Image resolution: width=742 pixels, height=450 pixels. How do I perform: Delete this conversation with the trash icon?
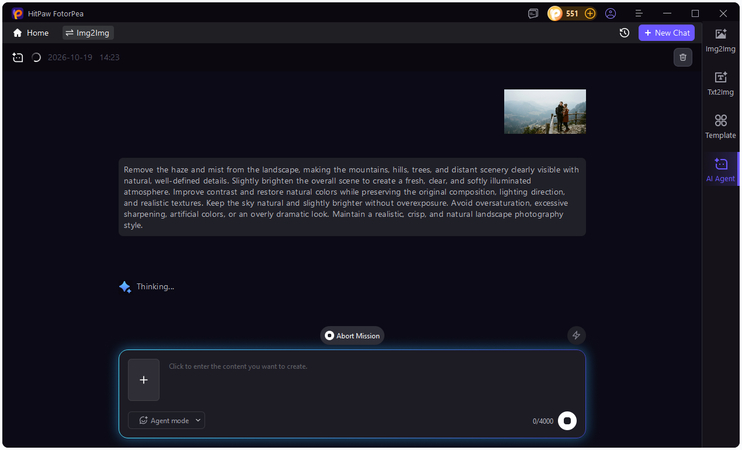pyautogui.click(x=682, y=57)
